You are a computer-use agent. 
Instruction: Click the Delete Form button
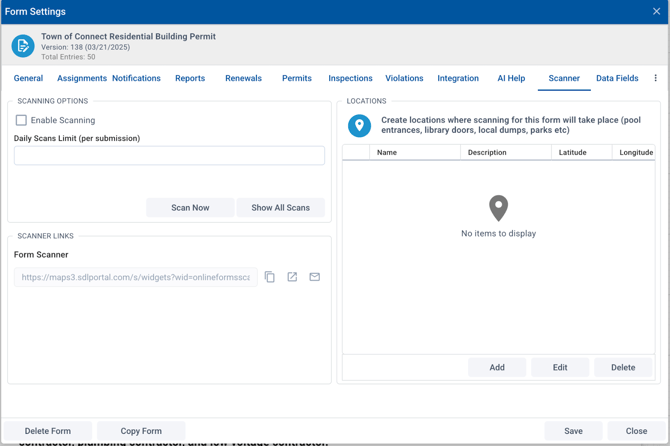pyautogui.click(x=48, y=431)
